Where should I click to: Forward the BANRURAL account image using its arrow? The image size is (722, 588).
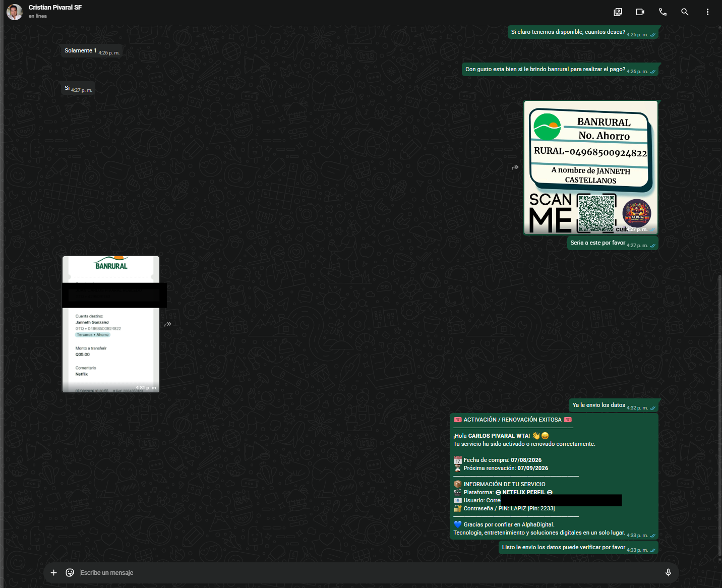pos(515,167)
